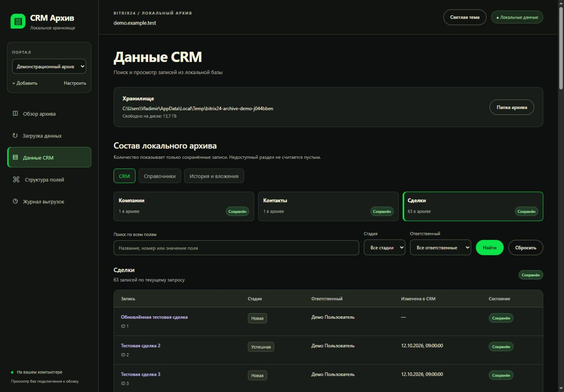Select the Сделки archive card

[473, 206]
